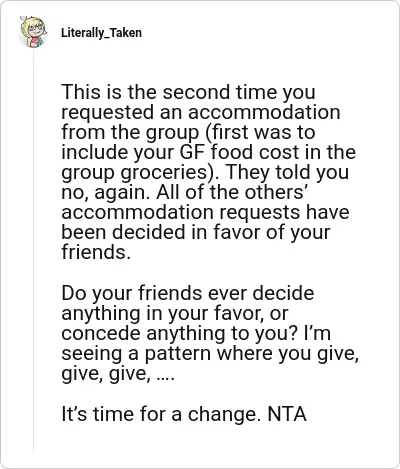The image size is (400, 469).
Task: Select the line "seeing a pattern where you give,"
Action: coord(210,354)
